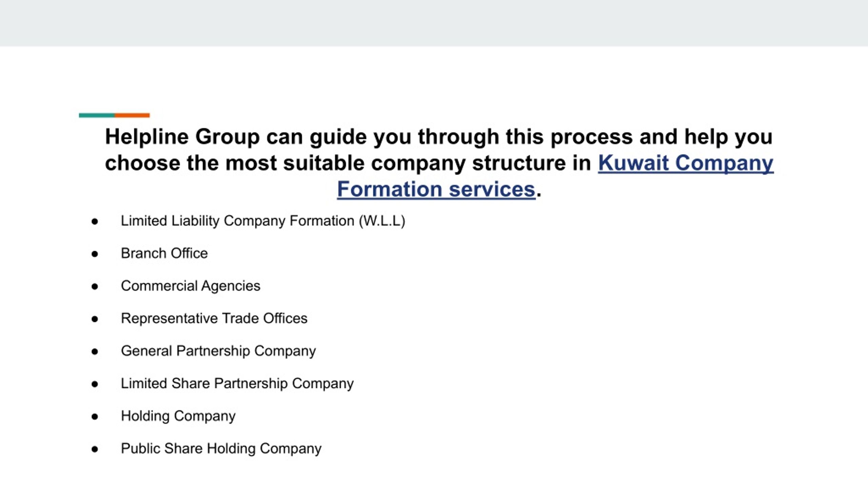Viewport: 868px width, 488px height.
Task: Click Limited Share Partnership Company text
Action: pyautogui.click(x=237, y=384)
